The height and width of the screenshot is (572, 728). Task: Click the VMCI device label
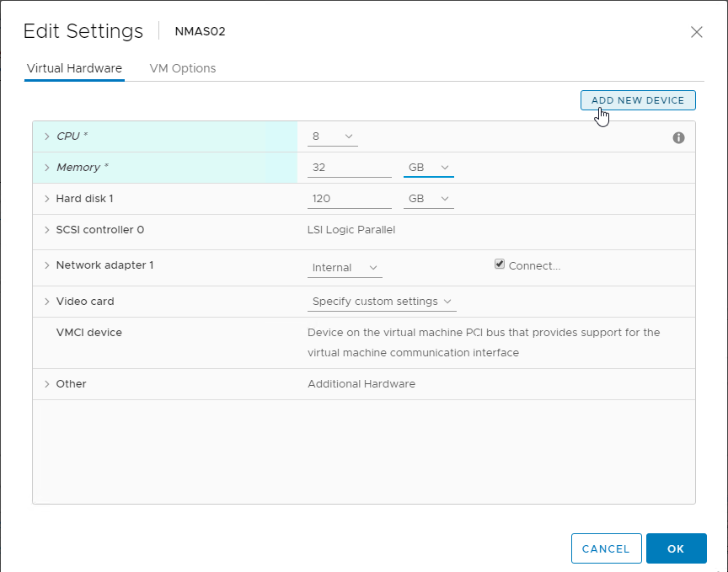click(88, 333)
